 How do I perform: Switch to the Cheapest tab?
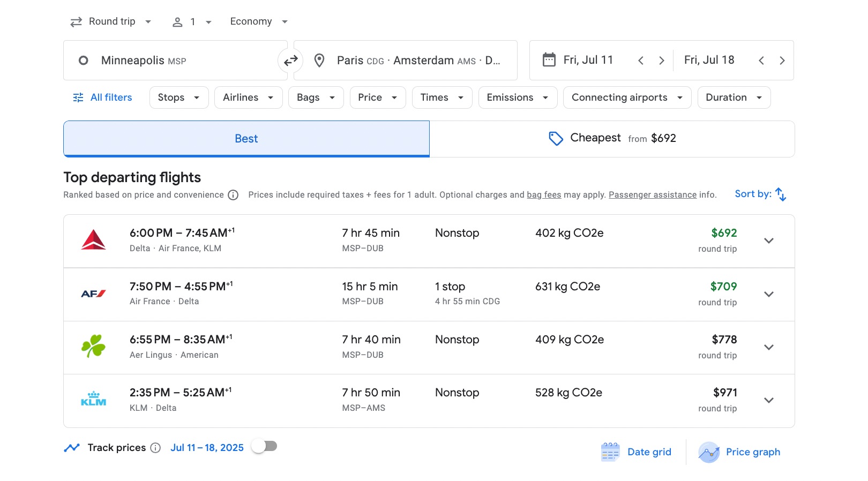(x=612, y=139)
